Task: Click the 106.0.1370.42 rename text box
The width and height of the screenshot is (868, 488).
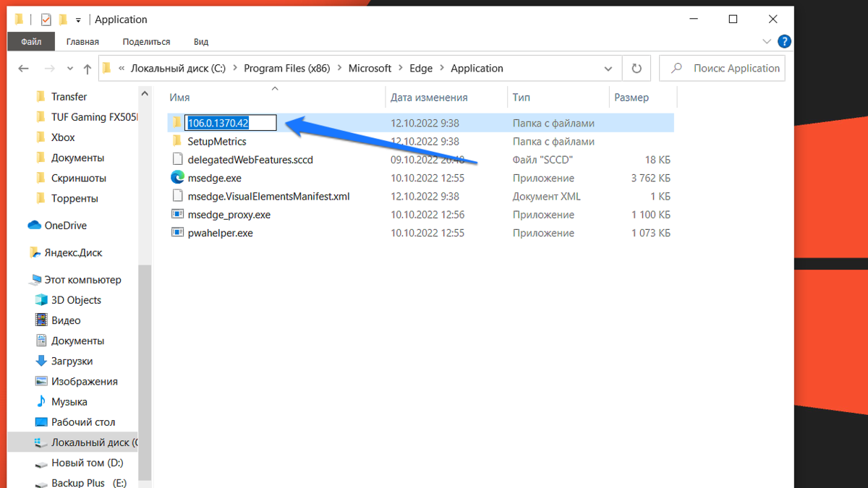Action: 231,123
